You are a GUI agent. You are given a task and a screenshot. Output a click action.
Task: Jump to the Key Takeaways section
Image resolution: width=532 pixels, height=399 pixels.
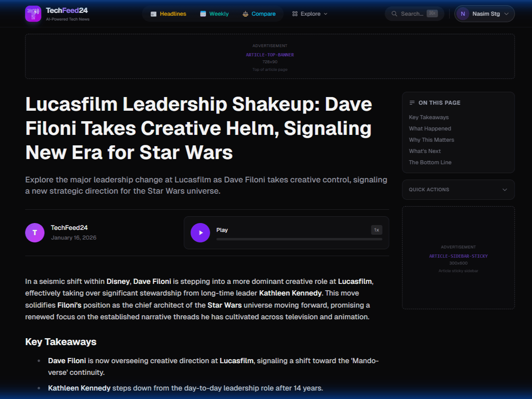pos(428,117)
